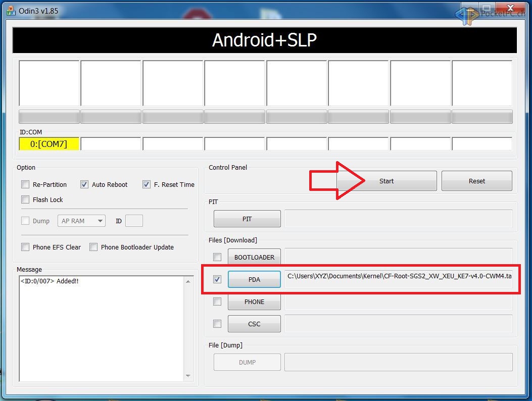
Task: Tick the Phone EFS Clear checkbox
Action: pyautogui.click(x=25, y=247)
